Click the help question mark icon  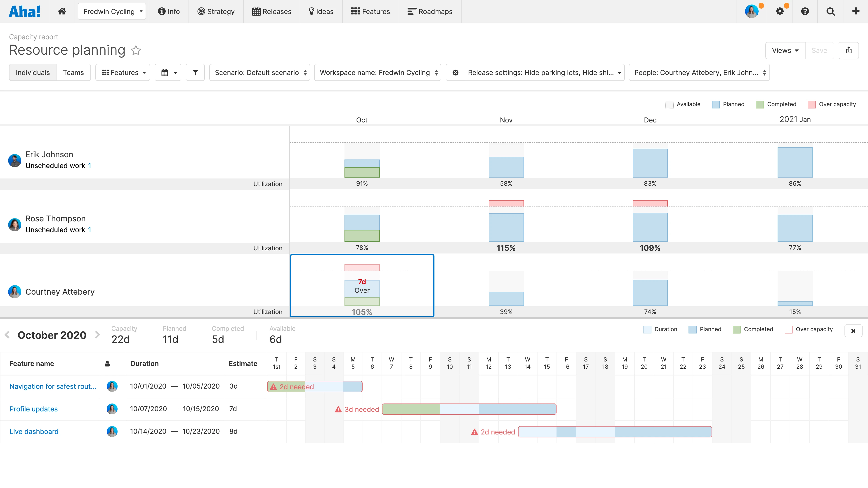coord(805,12)
